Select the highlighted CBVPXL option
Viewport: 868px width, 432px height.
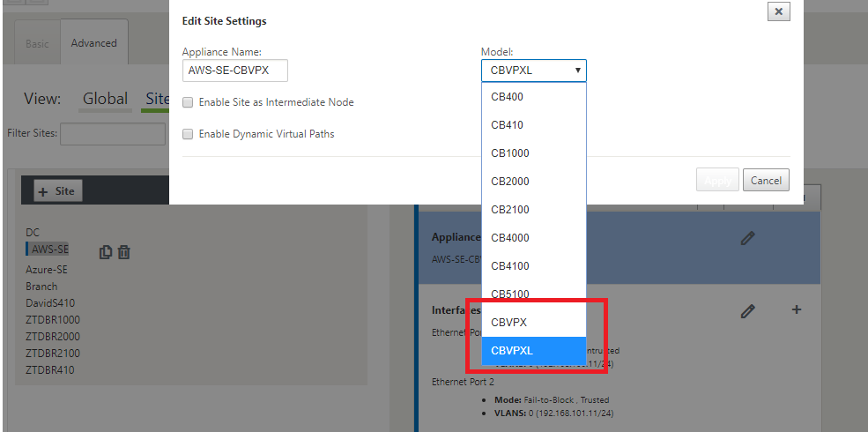click(x=534, y=351)
